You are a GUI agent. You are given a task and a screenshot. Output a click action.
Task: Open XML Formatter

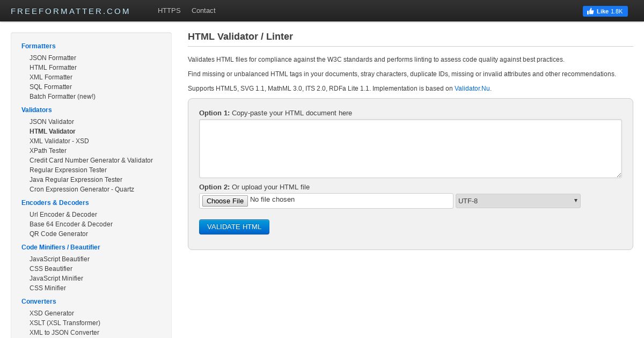pyautogui.click(x=51, y=77)
